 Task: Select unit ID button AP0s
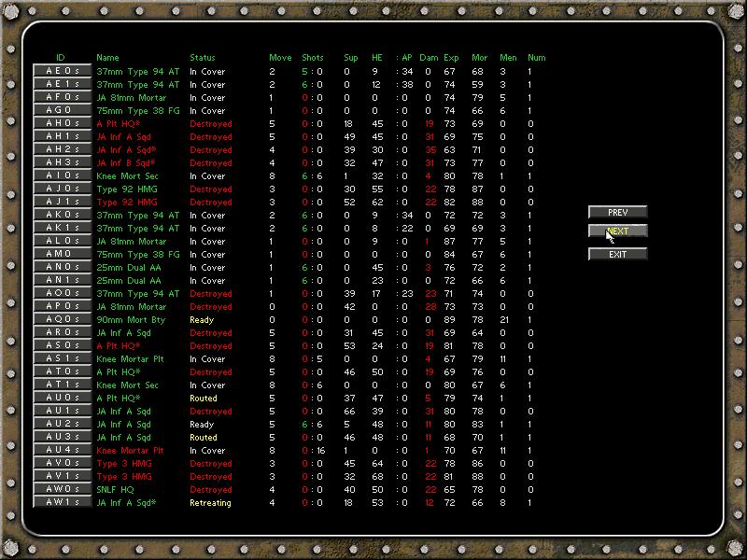62,307
